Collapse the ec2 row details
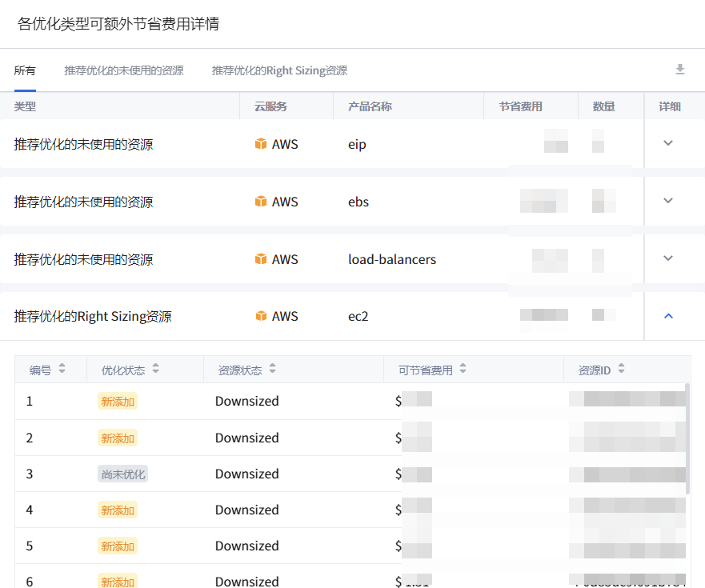705x588 pixels. coord(669,316)
